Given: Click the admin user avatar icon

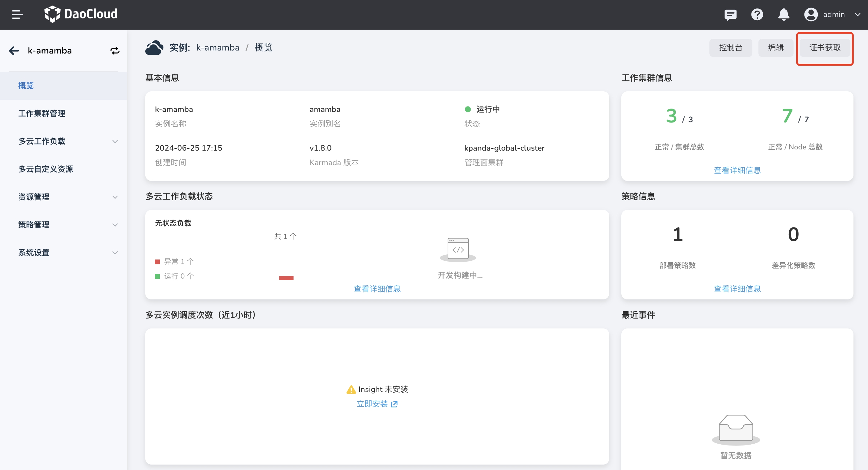Looking at the screenshot, I should pos(811,15).
